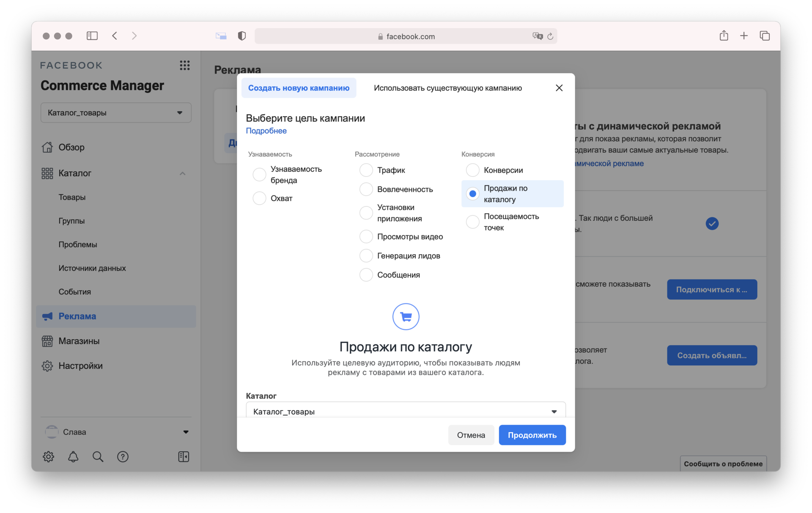Viewport: 812px width, 513px height.
Task: Select the Конверсии campaign goal
Action: click(x=472, y=170)
